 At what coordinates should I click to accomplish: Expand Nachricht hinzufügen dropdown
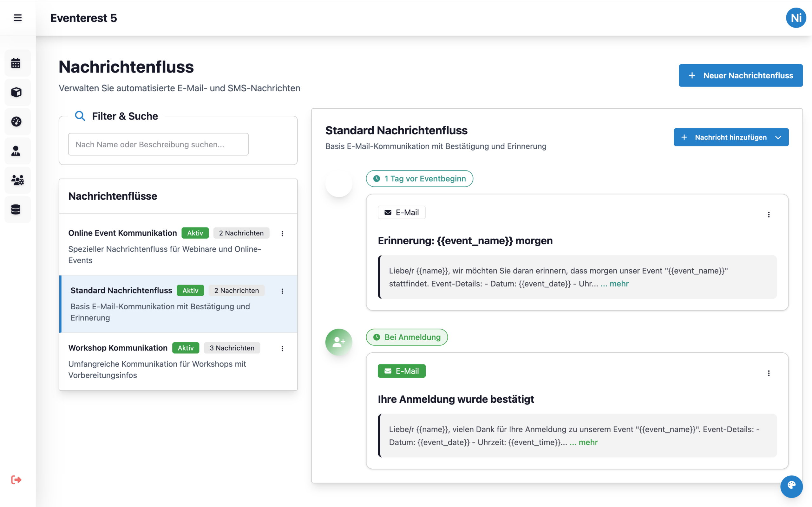(x=731, y=137)
